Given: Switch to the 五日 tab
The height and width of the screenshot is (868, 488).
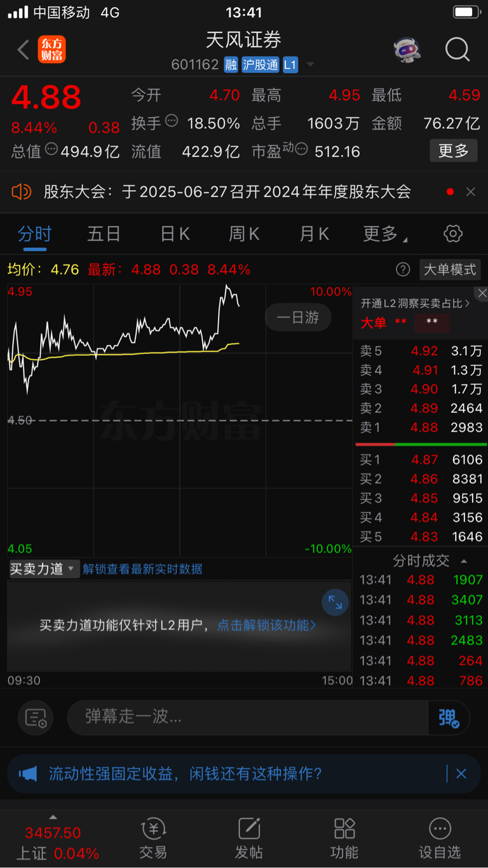Looking at the screenshot, I should coord(104,234).
